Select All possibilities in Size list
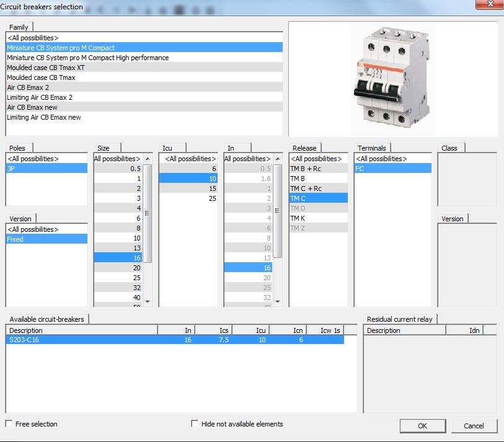 pyautogui.click(x=118, y=159)
